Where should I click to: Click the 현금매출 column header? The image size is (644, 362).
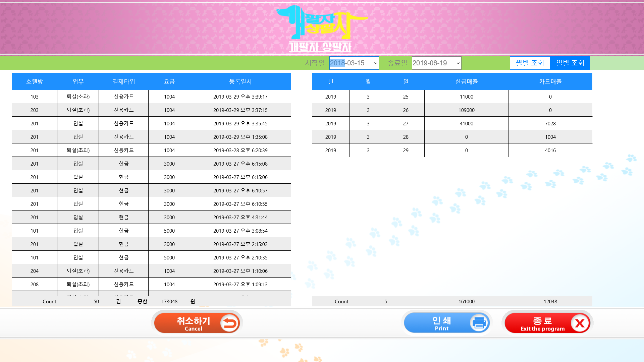[466, 81]
